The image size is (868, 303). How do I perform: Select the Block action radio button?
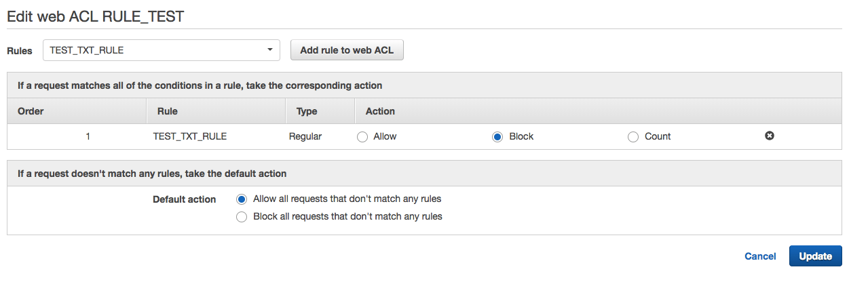coord(497,137)
